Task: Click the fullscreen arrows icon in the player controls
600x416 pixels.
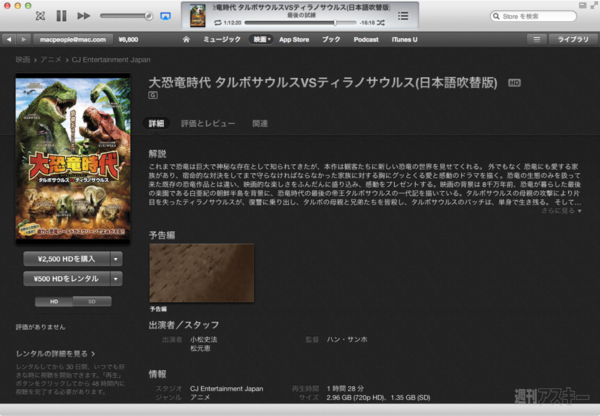Action: click(x=40, y=16)
